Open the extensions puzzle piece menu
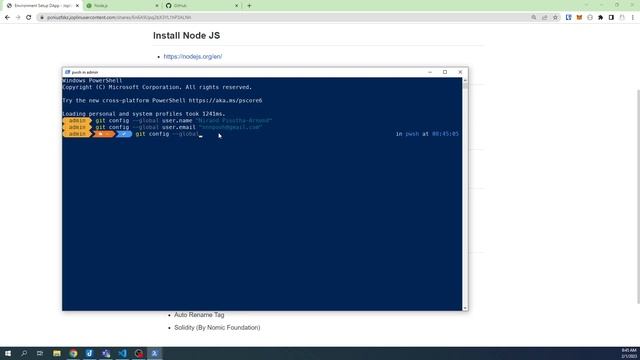 [x=600, y=18]
